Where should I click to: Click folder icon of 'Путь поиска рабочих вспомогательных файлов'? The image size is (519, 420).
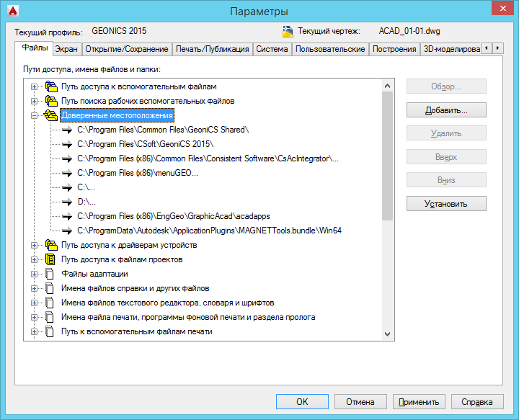pos(51,101)
